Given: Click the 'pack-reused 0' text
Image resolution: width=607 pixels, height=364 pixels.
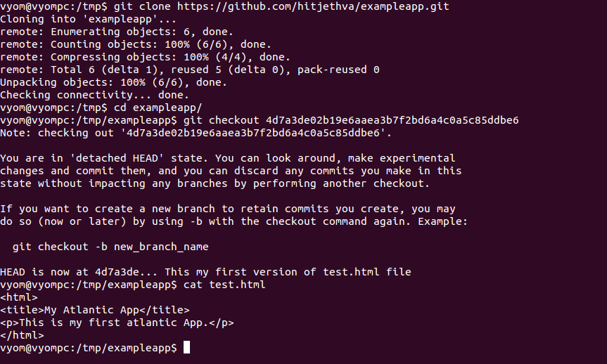Looking at the screenshot, I should tap(338, 70).
